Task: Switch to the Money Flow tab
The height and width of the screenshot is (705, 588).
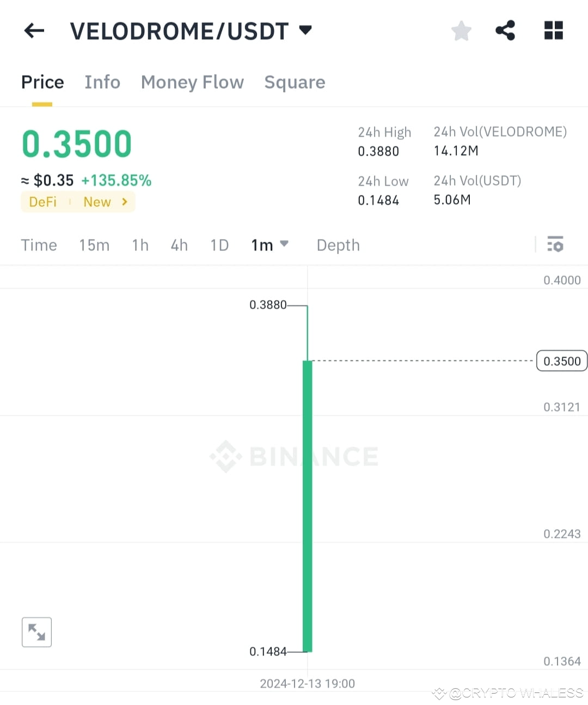Action: coord(192,82)
